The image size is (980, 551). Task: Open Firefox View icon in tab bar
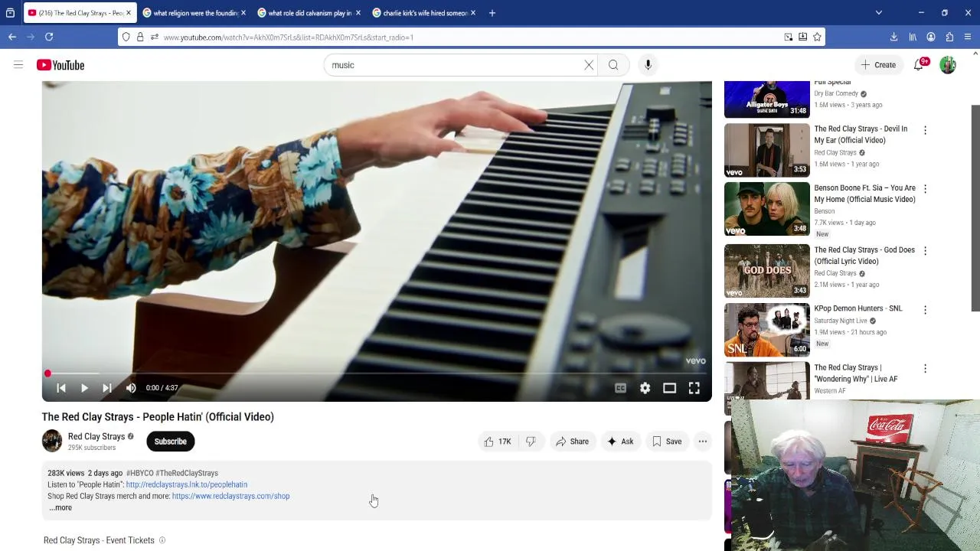10,13
